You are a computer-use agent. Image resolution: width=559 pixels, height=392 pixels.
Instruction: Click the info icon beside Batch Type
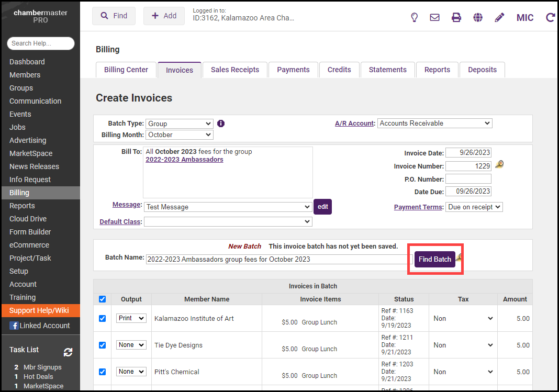tap(221, 124)
